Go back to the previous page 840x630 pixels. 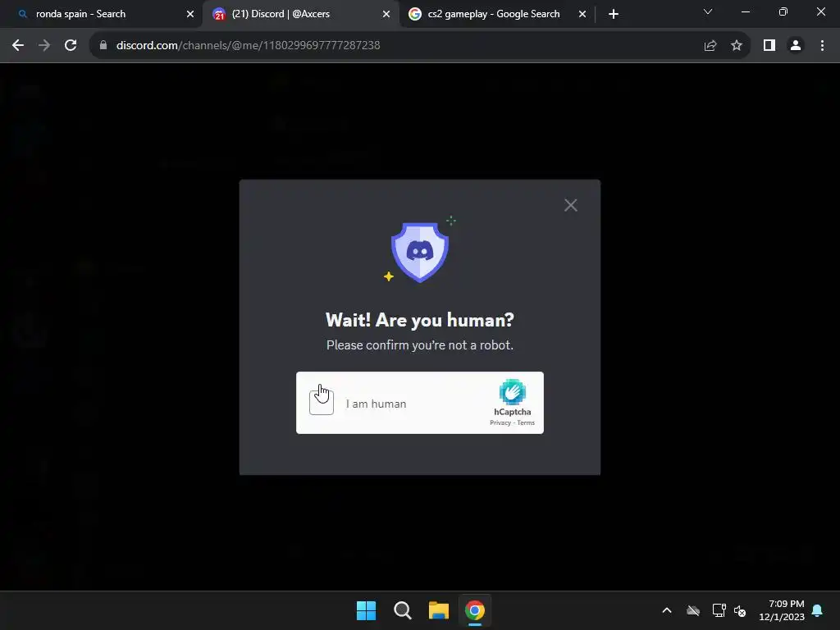18,45
